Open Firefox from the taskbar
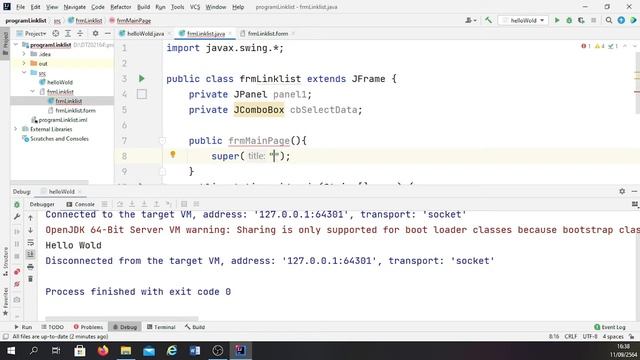The image size is (640, 360). coord(103,351)
